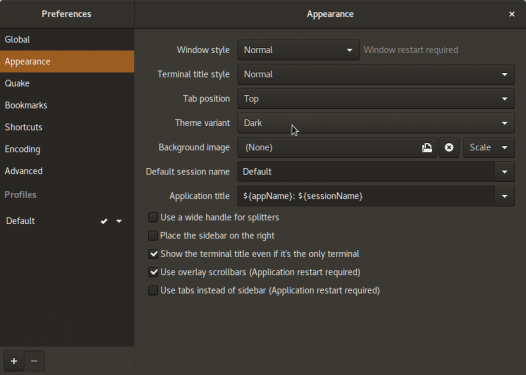Enable wide handle for splitters
Viewport: 526px width, 375px height.
tap(153, 217)
